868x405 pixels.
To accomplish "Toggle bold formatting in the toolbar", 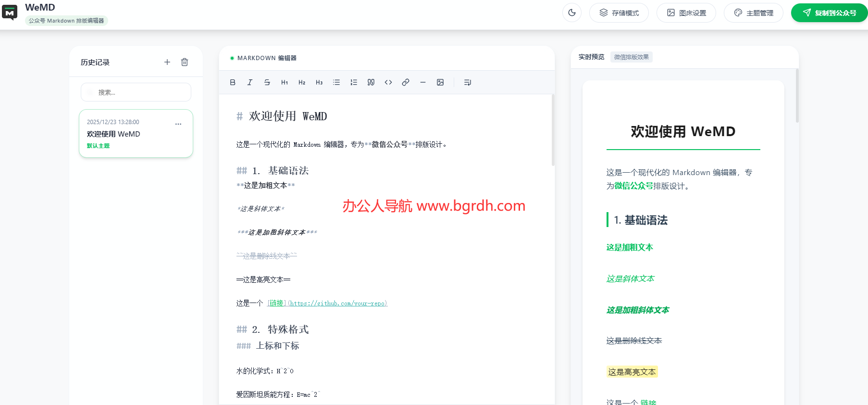I will (x=233, y=82).
